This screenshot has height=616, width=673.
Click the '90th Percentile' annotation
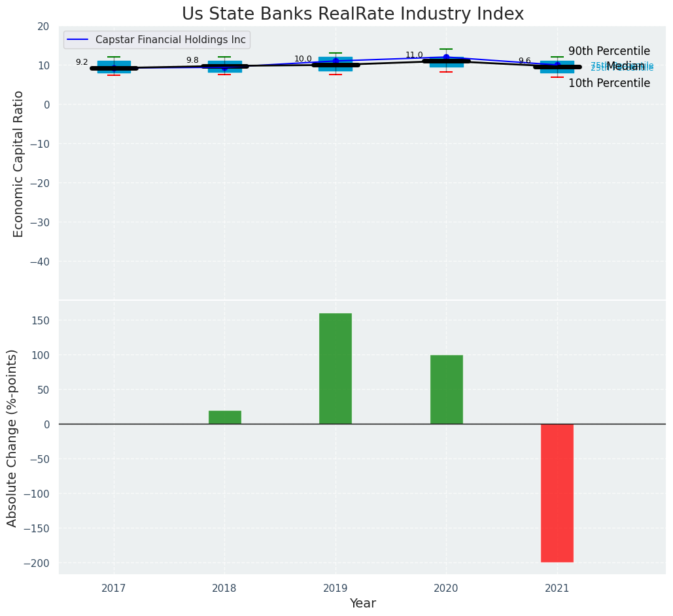pyautogui.click(x=609, y=51)
